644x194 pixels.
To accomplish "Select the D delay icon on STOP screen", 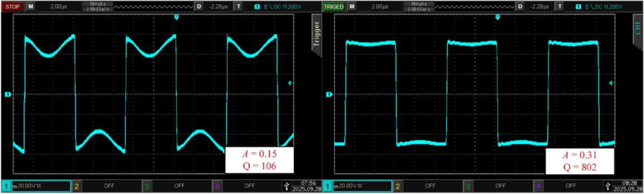I will pos(199,6).
